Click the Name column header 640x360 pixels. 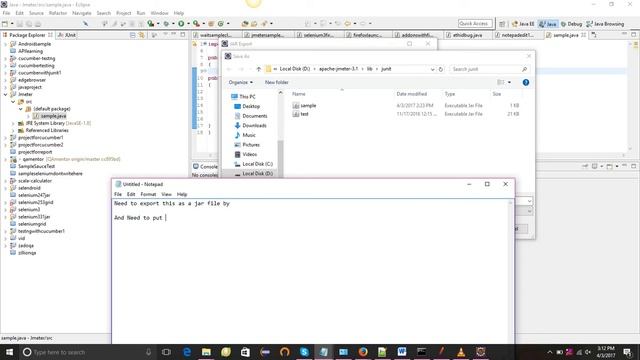[298, 94]
